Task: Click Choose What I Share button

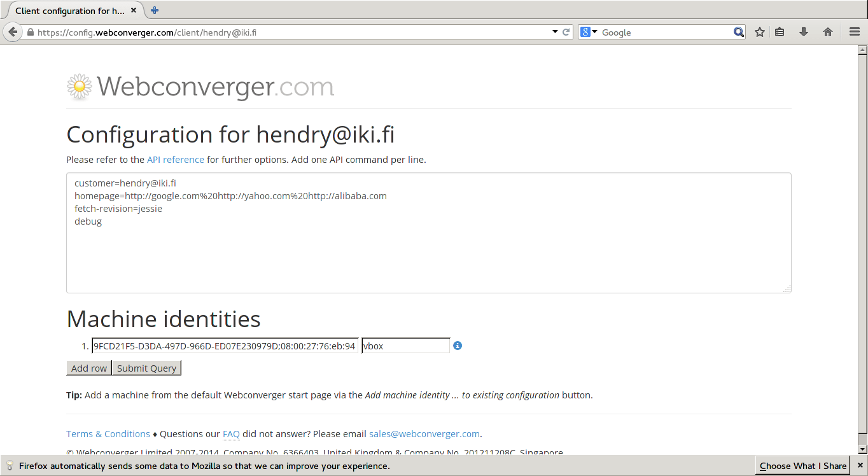Action: [803, 466]
